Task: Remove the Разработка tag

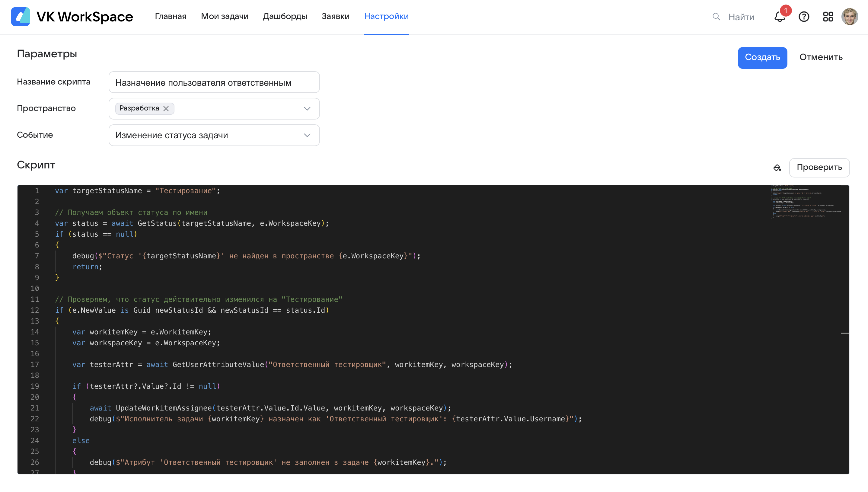Action: pyautogui.click(x=166, y=108)
